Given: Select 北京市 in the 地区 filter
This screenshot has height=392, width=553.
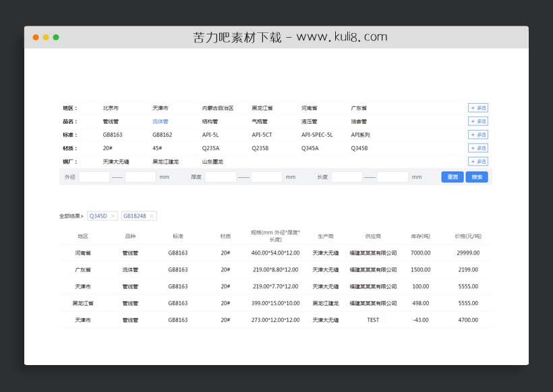Looking at the screenshot, I should click(111, 108).
